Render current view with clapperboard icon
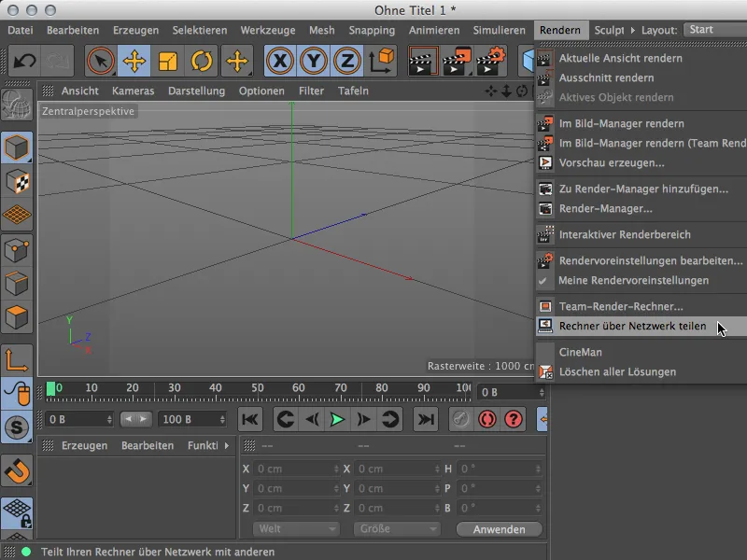The image size is (747, 560). click(423, 61)
